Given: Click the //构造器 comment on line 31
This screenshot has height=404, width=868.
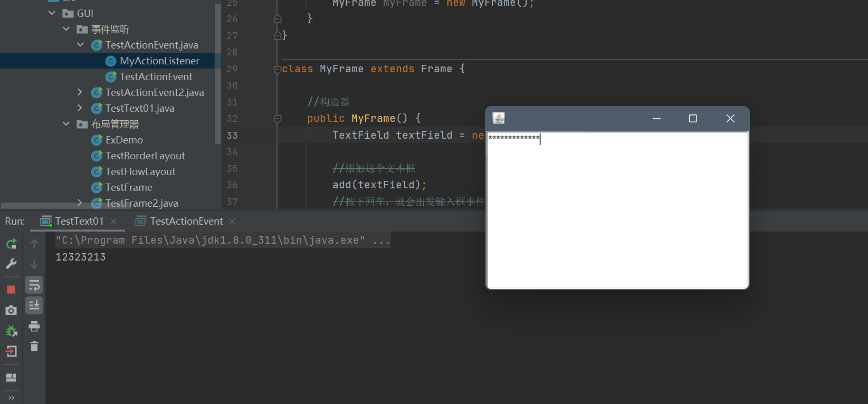Looking at the screenshot, I should point(329,102).
